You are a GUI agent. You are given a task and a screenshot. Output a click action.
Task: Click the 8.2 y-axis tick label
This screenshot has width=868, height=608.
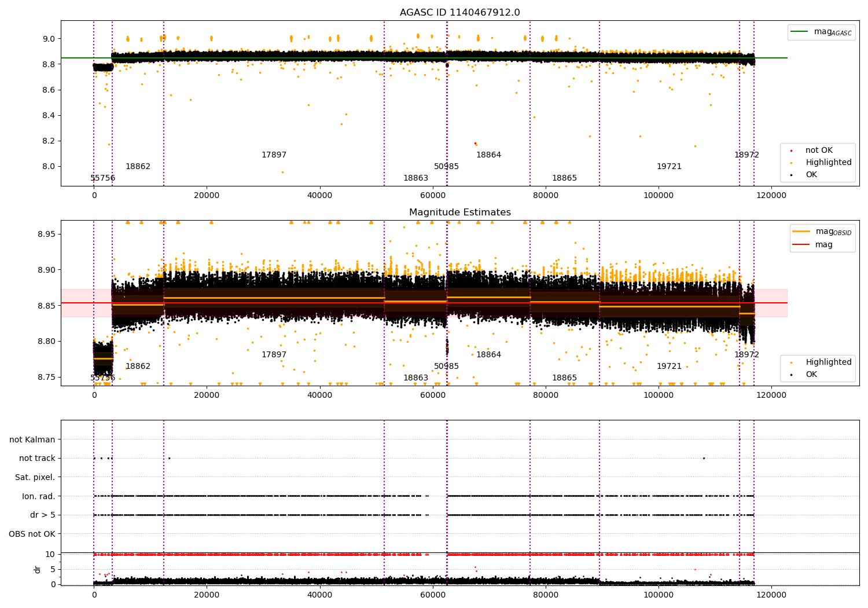pos(49,141)
